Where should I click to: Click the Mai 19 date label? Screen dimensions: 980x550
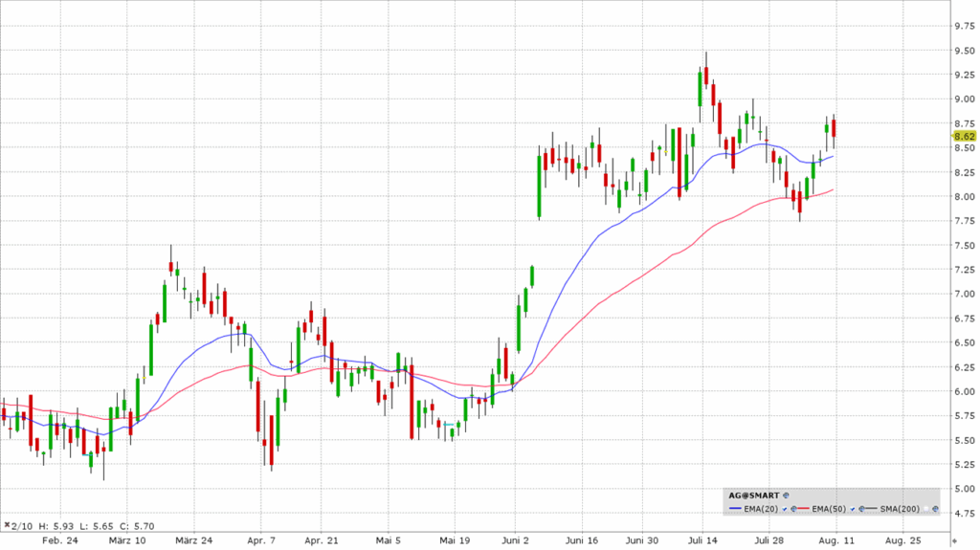[x=455, y=540]
